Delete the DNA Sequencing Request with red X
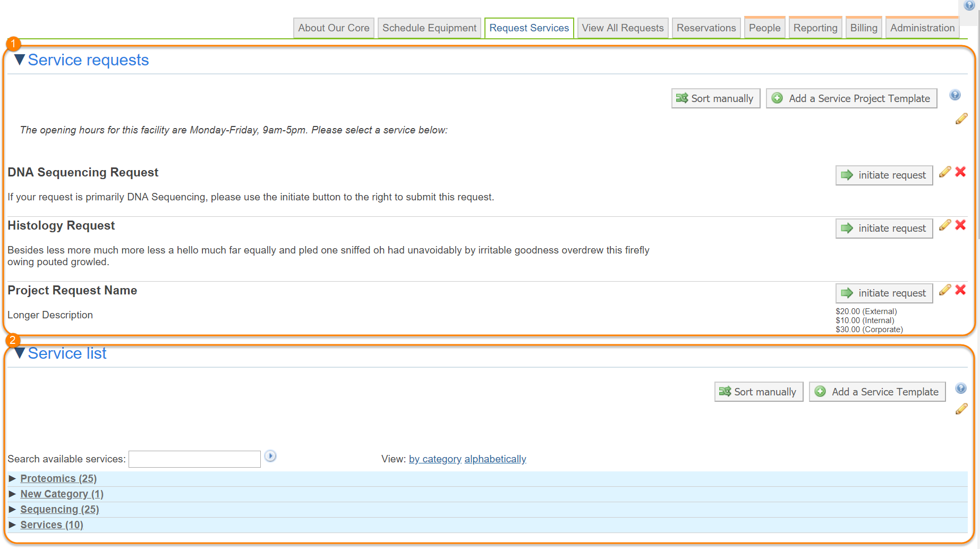The height and width of the screenshot is (549, 980). pyautogui.click(x=960, y=172)
